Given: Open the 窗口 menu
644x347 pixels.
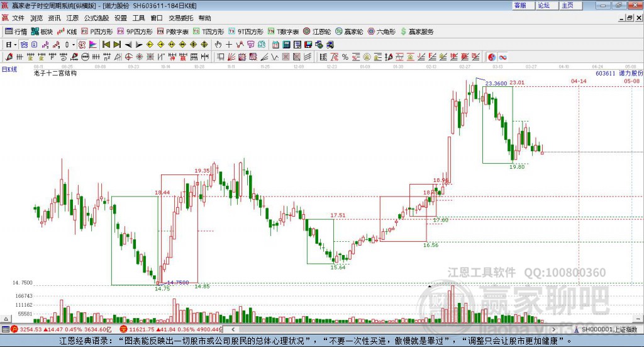Looking at the screenshot, I should click(157, 18).
